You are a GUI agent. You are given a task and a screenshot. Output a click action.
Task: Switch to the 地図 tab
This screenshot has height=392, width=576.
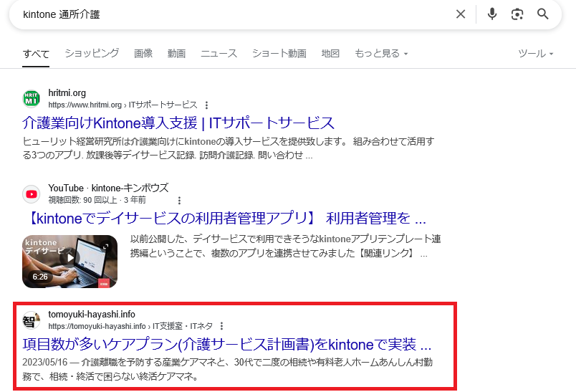(330, 54)
